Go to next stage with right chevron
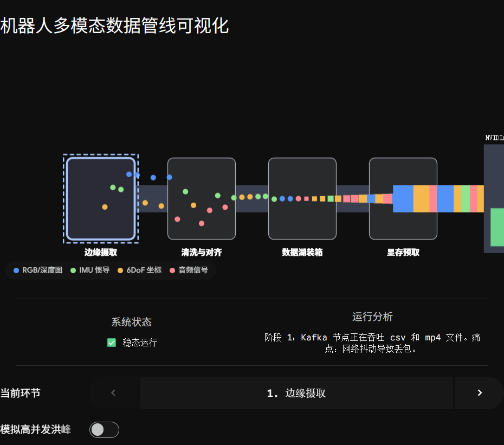The width and height of the screenshot is (504, 445). click(479, 392)
